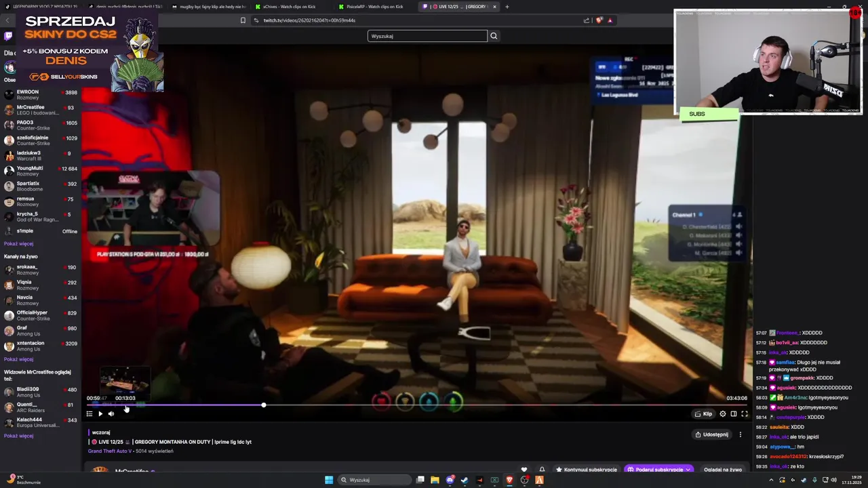Screen dimensions: 868x488
Task: Expand live channels Pokaż więcej link
Action: (18, 359)
